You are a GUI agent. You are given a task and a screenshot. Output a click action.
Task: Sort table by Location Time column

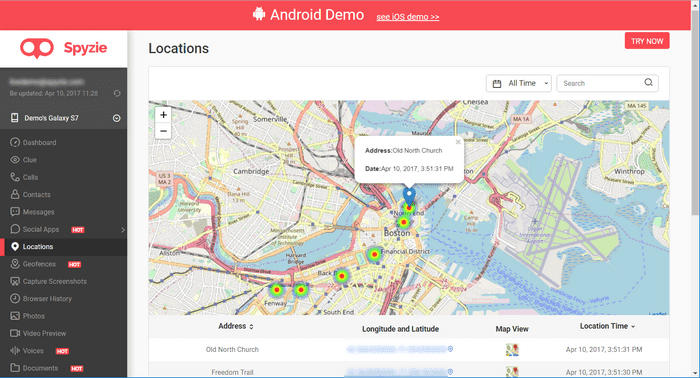click(607, 326)
